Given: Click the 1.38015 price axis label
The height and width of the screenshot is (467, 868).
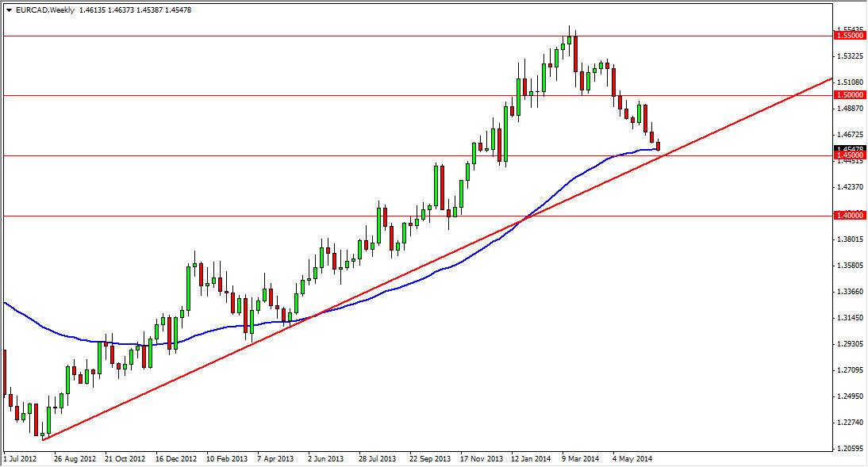Looking at the screenshot, I should 851,239.
